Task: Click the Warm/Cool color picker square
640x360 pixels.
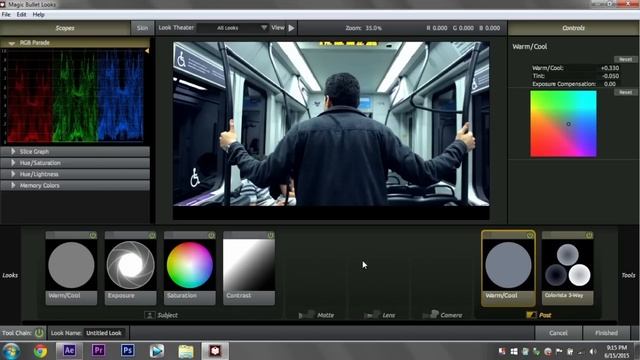Action: coord(563,124)
